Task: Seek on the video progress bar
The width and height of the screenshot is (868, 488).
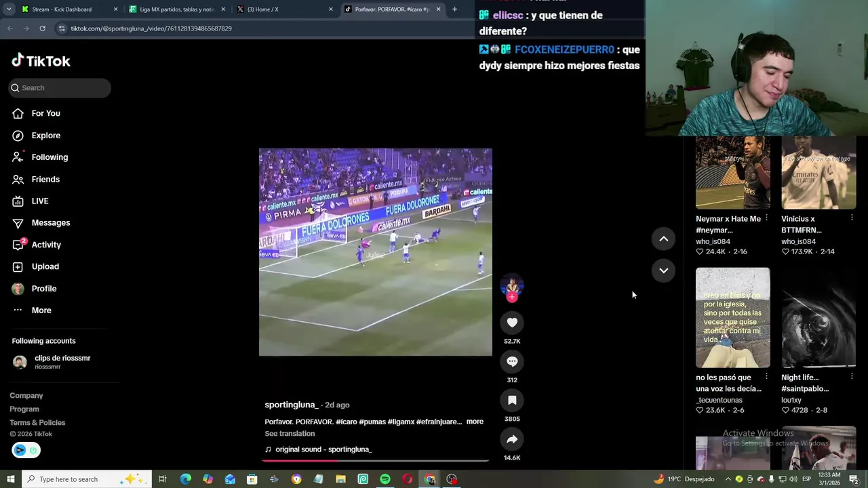Action: (x=375, y=460)
